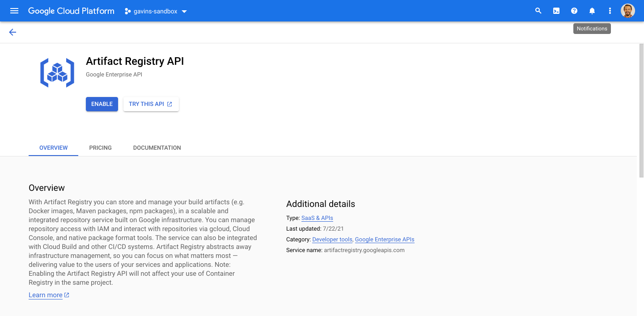Switch to the Documentation tab
644x316 pixels.
click(157, 147)
